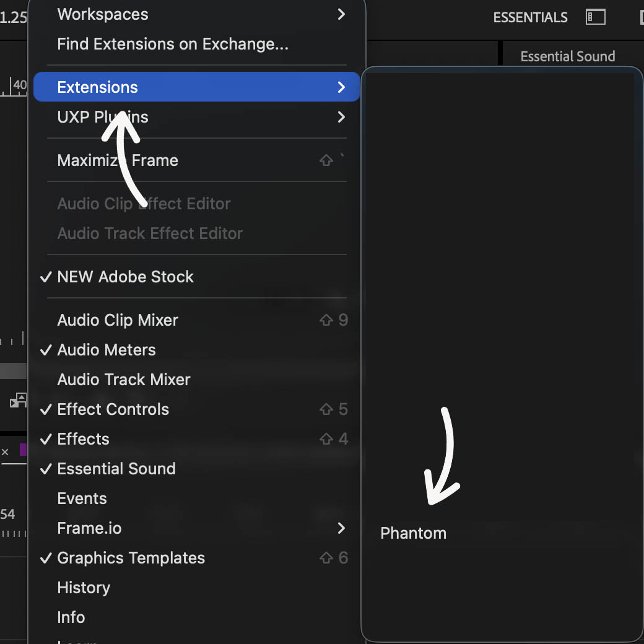Toggle the Effects panel visibility
644x644 pixels.
(x=83, y=438)
